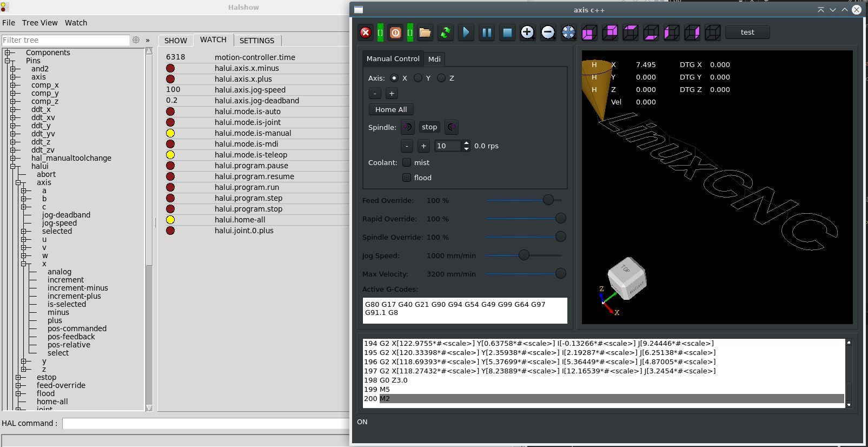The width and height of the screenshot is (868, 447).
Task: Click the gear icon beside Filter tree
Action: coord(136,40)
